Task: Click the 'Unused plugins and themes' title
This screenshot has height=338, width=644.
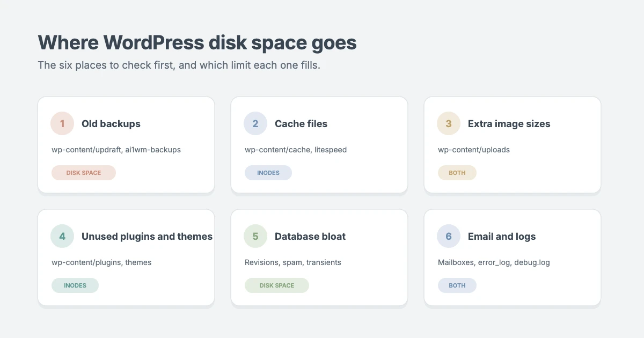Action: pyautogui.click(x=147, y=237)
